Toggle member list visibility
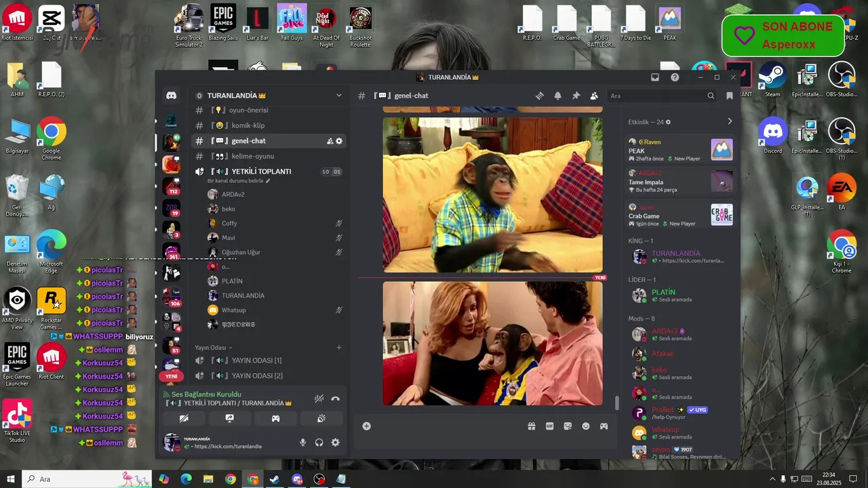 [x=594, y=96]
